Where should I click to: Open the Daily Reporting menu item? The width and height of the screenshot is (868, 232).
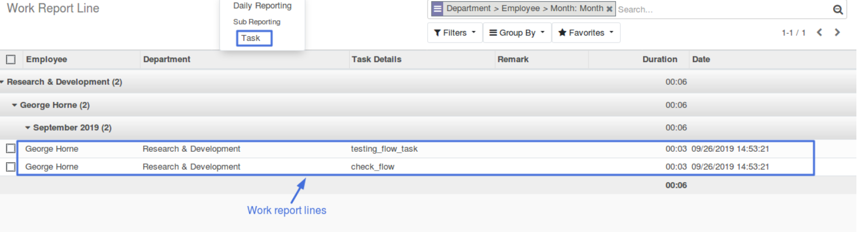pyautogui.click(x=262, y=6)
